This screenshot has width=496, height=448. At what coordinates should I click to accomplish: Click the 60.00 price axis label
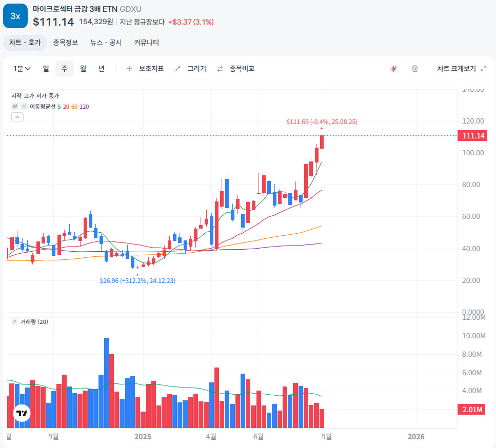[x=471, y=217]
